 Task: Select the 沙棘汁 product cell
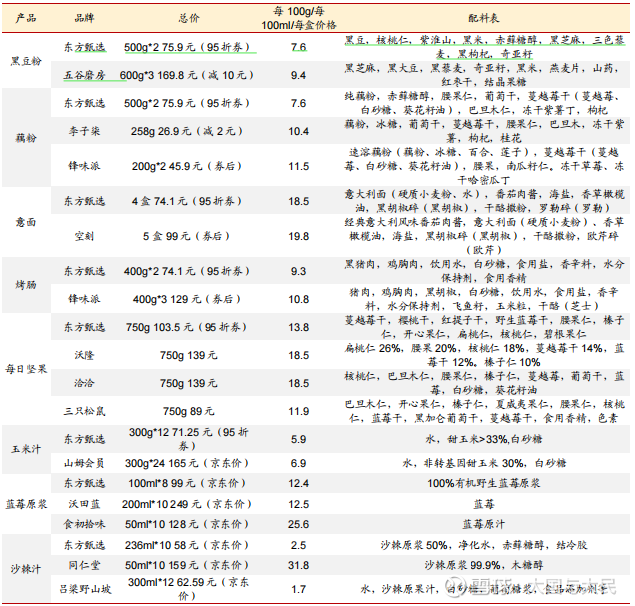pos(26,569)
